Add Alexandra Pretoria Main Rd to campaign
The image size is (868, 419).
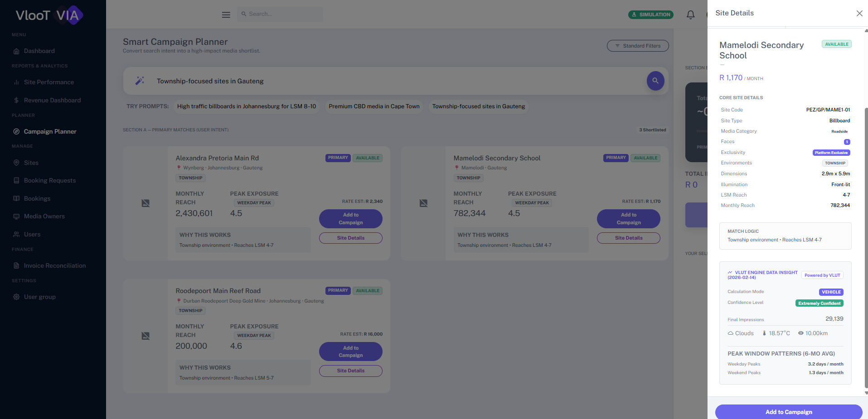pos(350,219)
